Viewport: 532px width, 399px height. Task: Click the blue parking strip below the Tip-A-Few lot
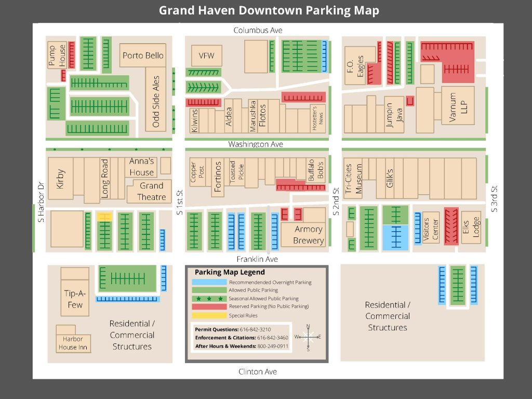pos(128,299)
